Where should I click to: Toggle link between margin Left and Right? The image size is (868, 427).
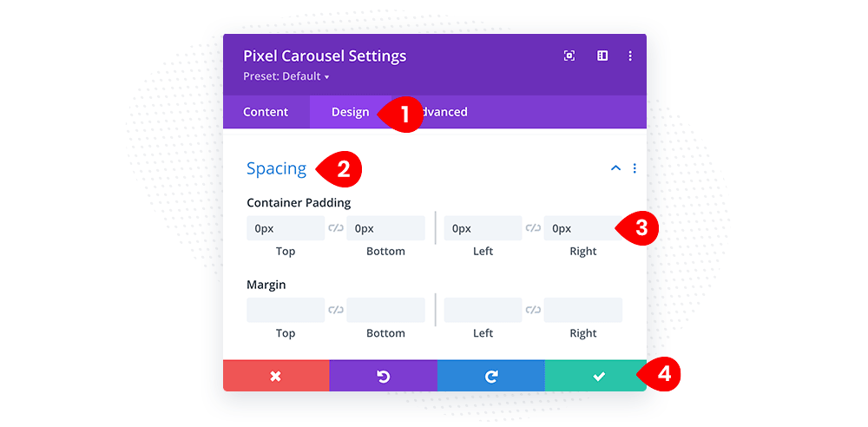pyautogui.click(x=533, y=310)
